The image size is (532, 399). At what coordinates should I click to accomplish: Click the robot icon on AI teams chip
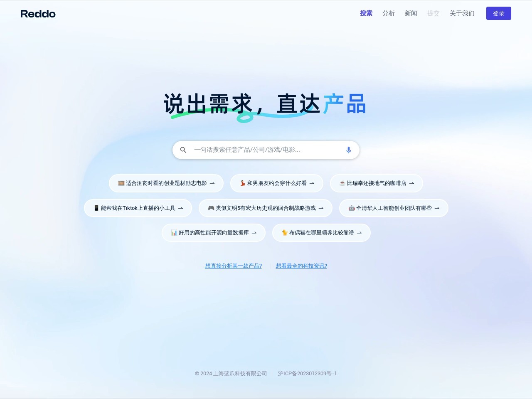click(352, 208)
